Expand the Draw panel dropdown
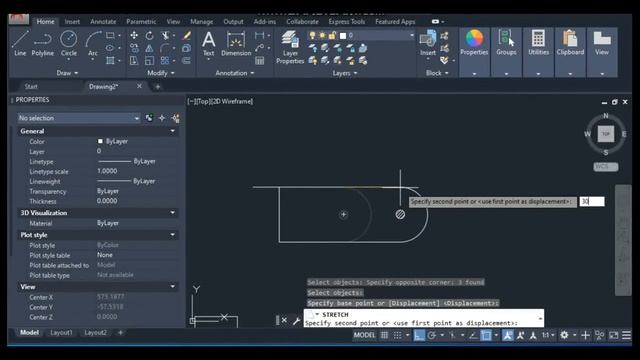The width and height of the screenshot is (640, 360). point(67,73)
